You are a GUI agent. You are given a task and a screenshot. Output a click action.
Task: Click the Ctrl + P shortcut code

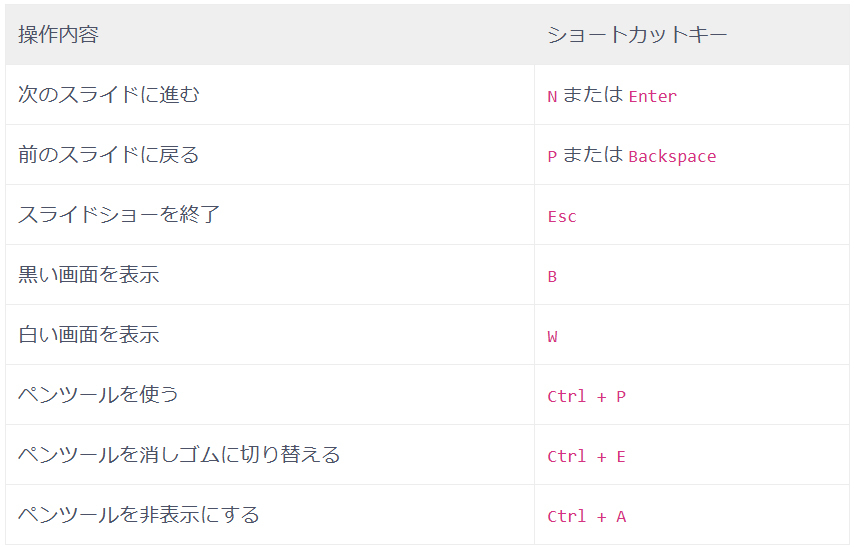pyautogui.click(x=586, y=396)
